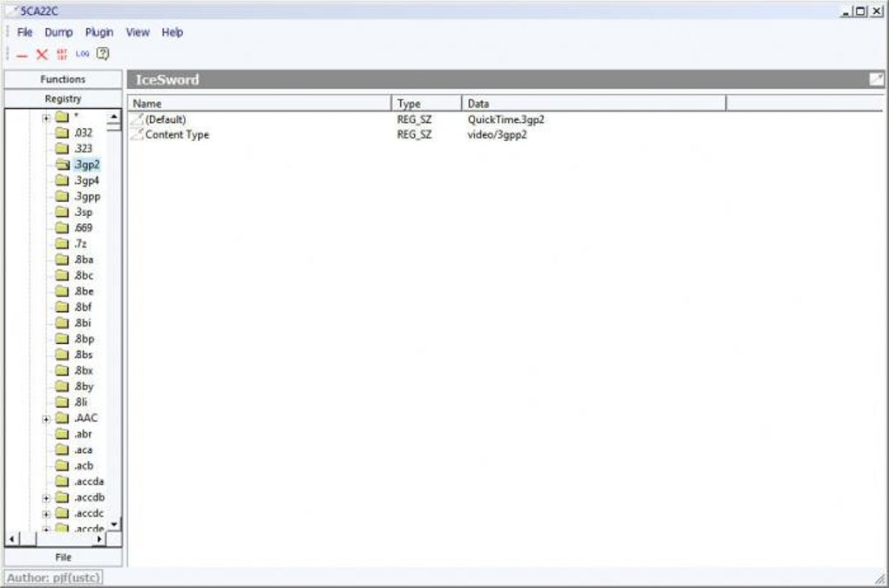Expand the .accdb registry key

pos(46,498)
